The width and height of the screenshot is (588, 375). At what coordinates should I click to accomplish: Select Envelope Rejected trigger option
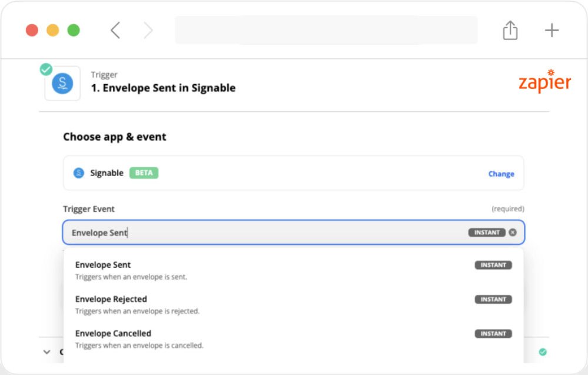pyautogui.click(x=111, y=299)
